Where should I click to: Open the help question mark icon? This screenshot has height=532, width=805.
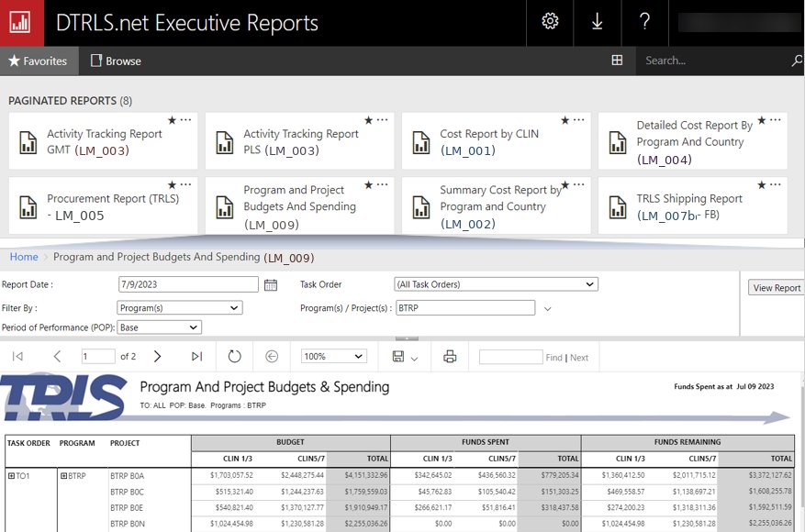pyautogui.click(x=644, y=21)
